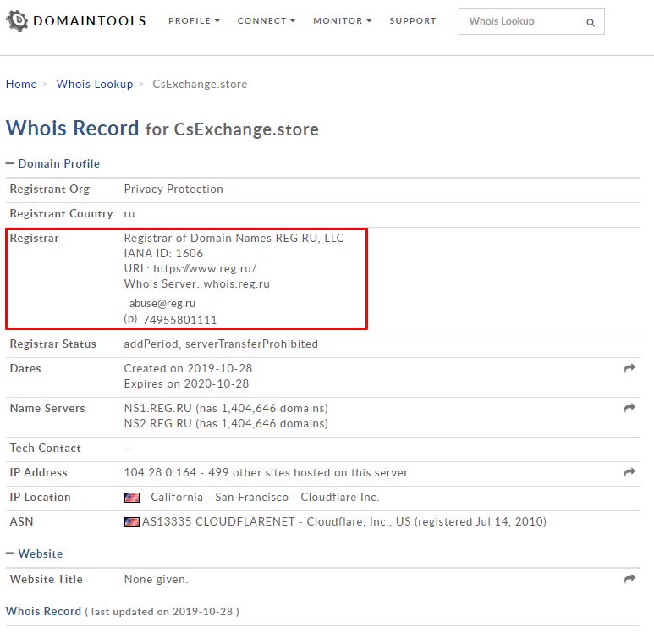654x644 pixels.
Task: Click the Whois Server whois.reg.ru line
Action: (x=197, y=284)
